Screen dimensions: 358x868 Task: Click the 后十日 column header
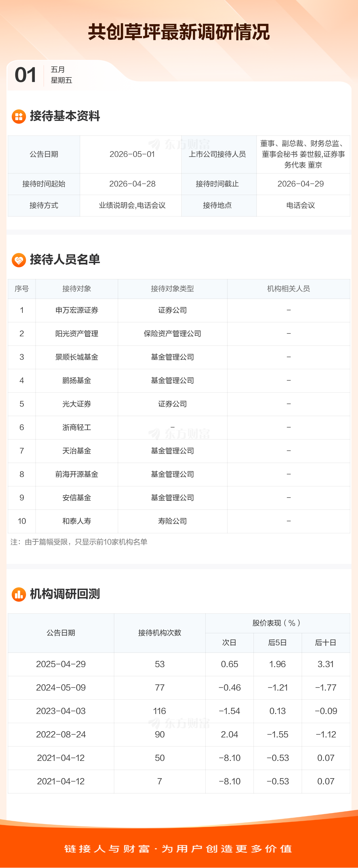325,643
